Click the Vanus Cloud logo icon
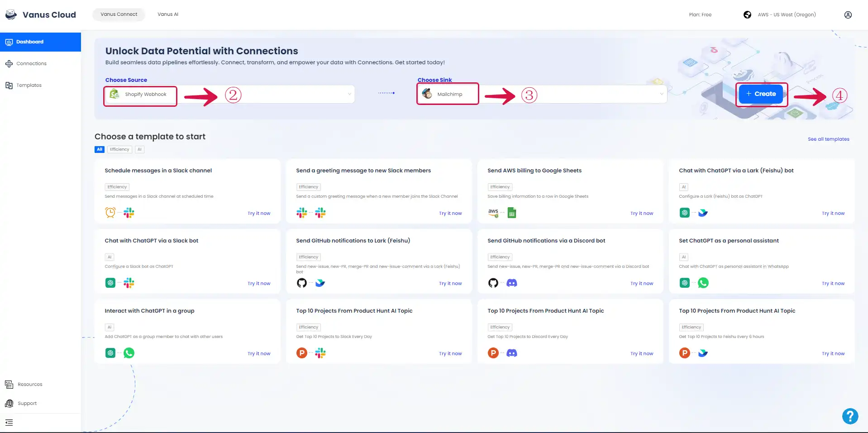Image resolution: width=868 pixels, height=433 pixels. 11,14
